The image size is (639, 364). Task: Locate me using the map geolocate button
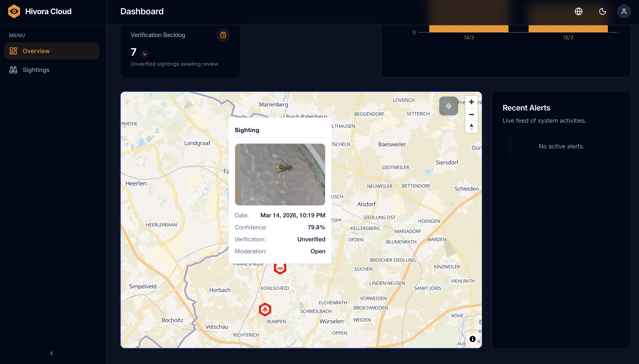coord(448,106)
